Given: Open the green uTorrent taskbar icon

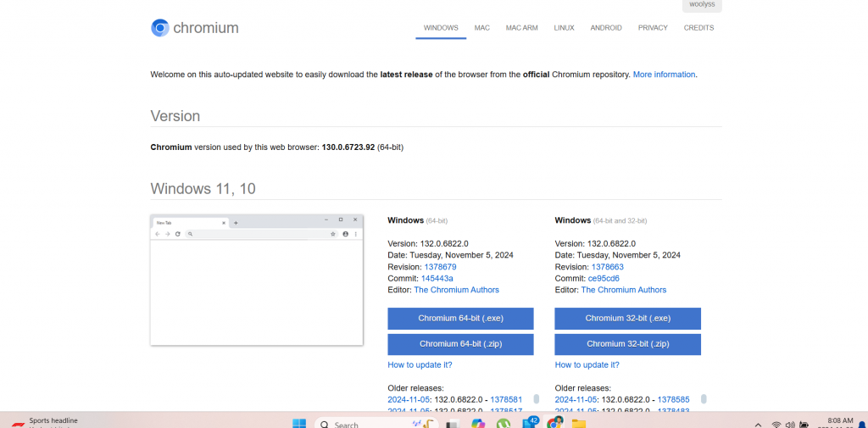Looking at the screenshot, I should click(x=504, y=424).
